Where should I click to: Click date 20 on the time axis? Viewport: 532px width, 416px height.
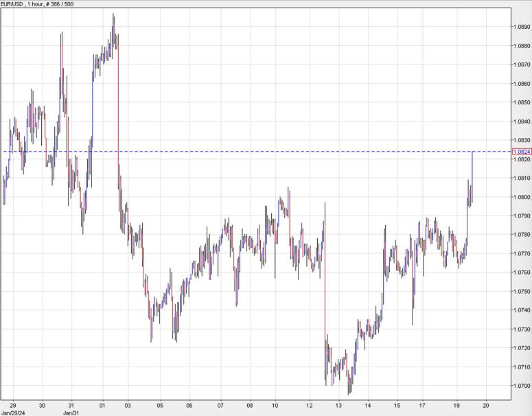click(486, 406)
